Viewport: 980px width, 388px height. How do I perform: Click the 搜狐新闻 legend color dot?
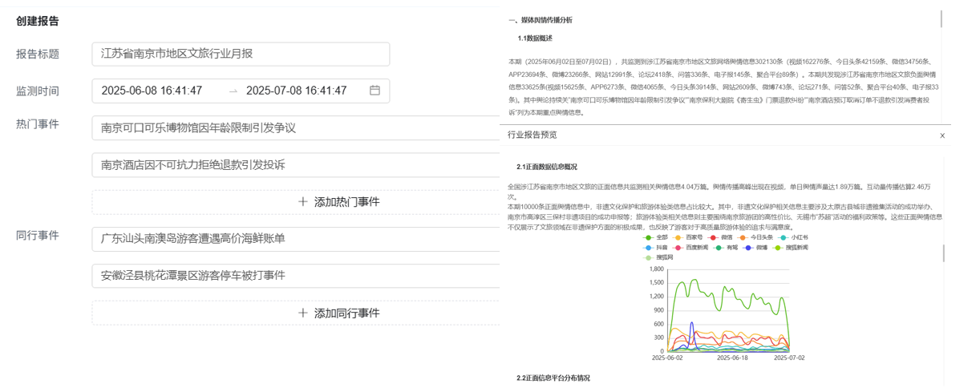(779, 248)
